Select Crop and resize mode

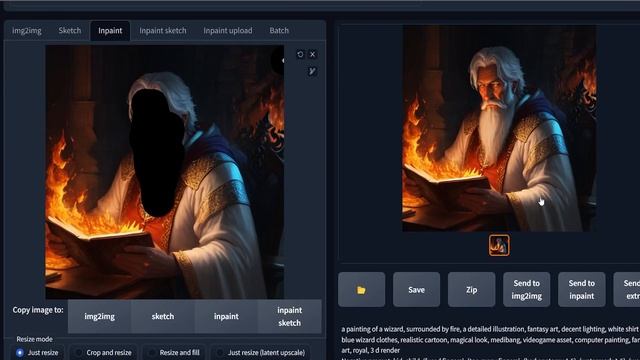coord(103,353)
